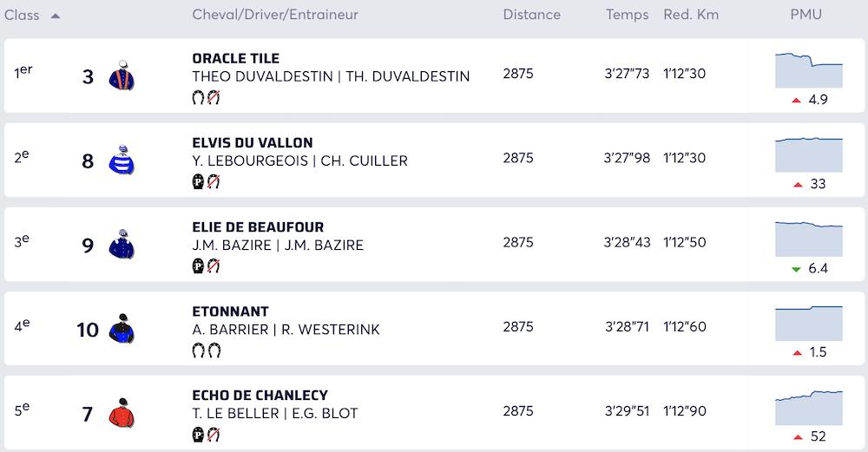Open the ECHO DE CHANLECY horse link
This screenshot has height=452, width=868.
point(260,395)
